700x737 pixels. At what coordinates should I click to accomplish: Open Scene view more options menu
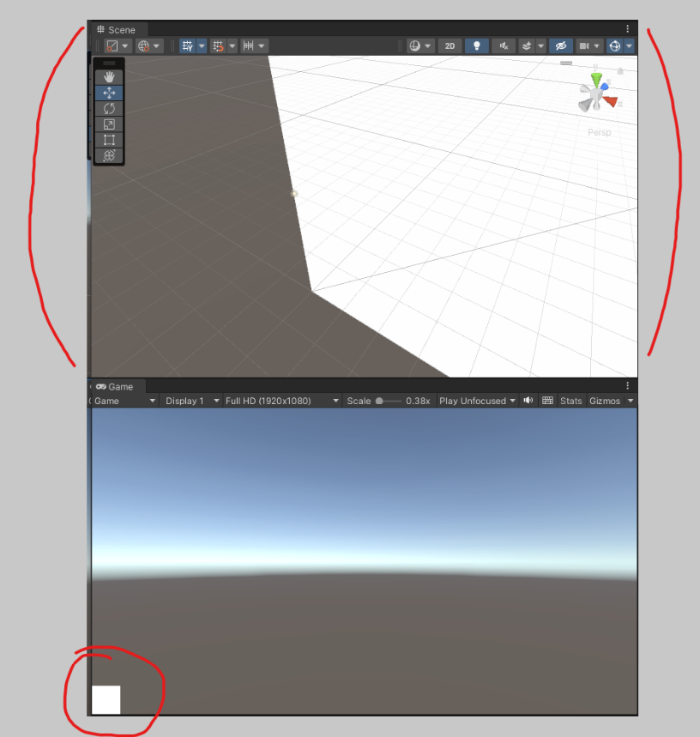tap(628, 29)
